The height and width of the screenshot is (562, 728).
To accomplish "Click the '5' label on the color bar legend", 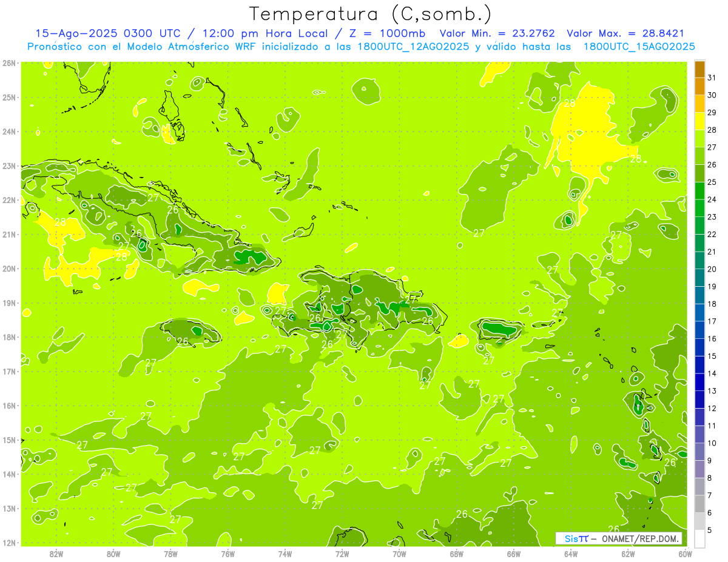I will pos(710,530).
